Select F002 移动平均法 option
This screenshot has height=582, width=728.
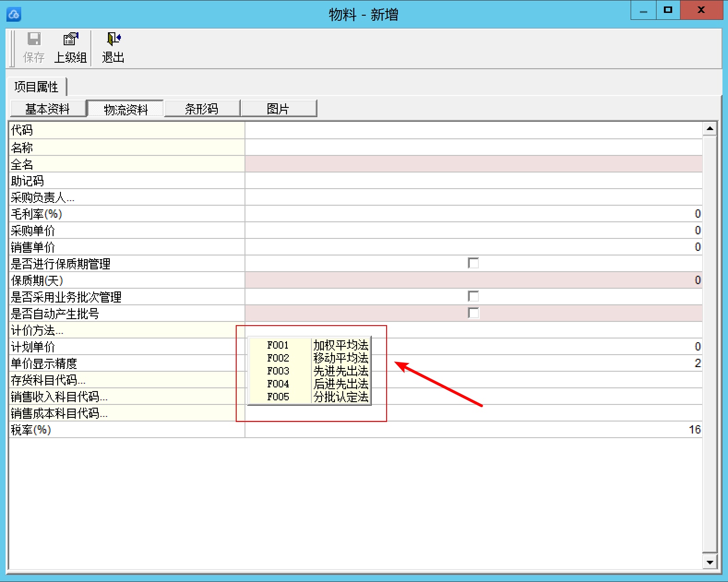(x=310, y=358)
